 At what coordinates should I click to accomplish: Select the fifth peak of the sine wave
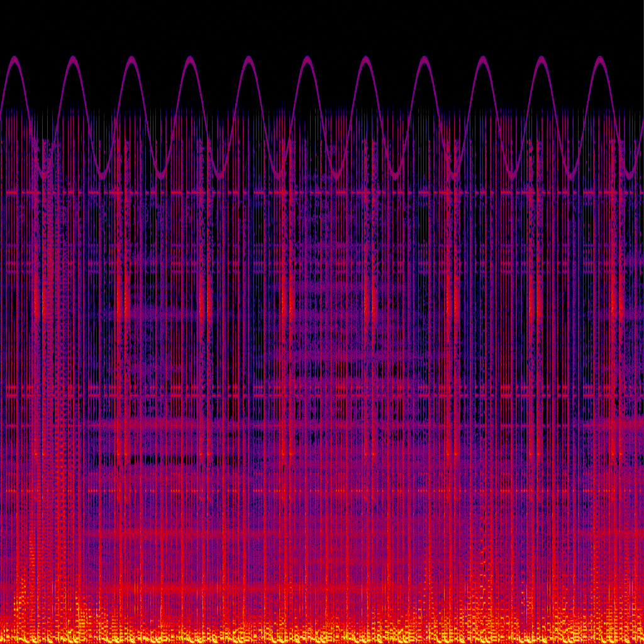(248, 59)
